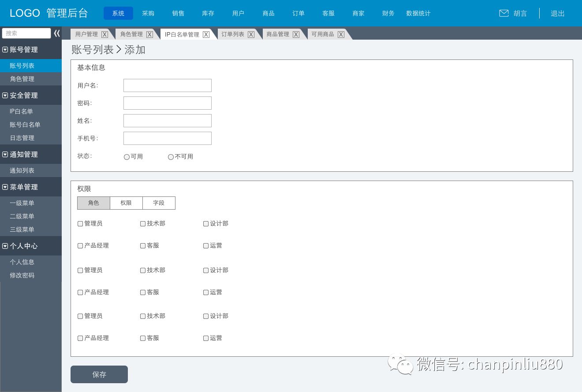Select the 不可用 status radio button
Viewport: 582px width, 392px height.
pos(171,157)
